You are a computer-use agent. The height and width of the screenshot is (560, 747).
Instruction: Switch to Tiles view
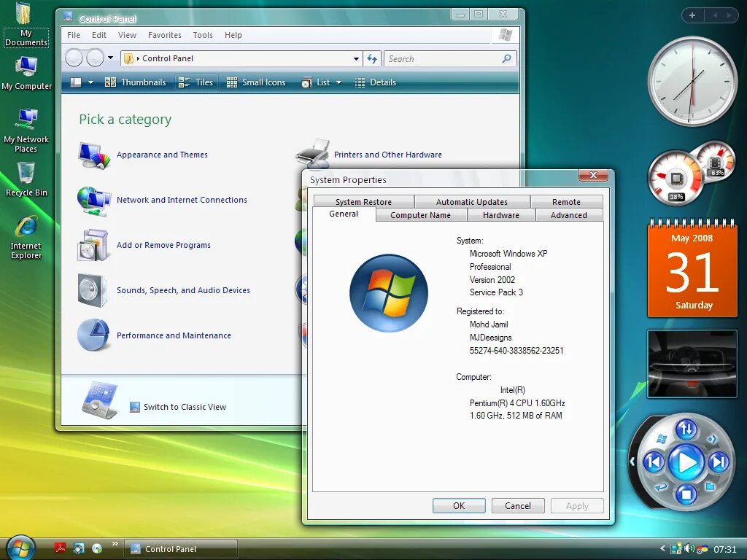[196, 82]
